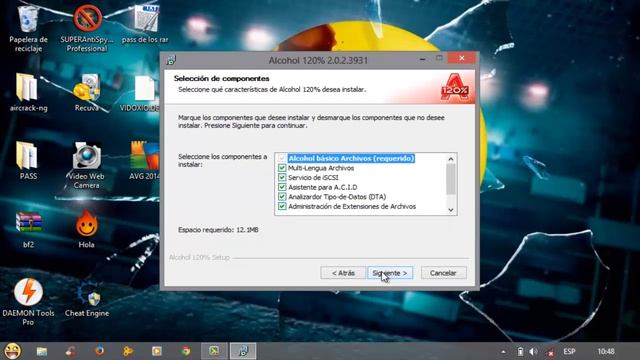
Task: Select the bf2 archive icon
Action: click(28, 229)
